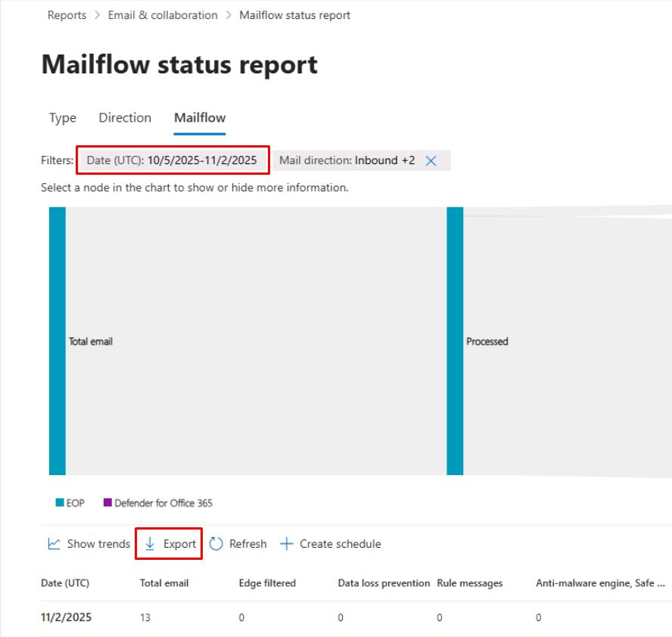Screen dimensions: 672x637
Task: Switch to the Type tab
Action: (63, 118)
